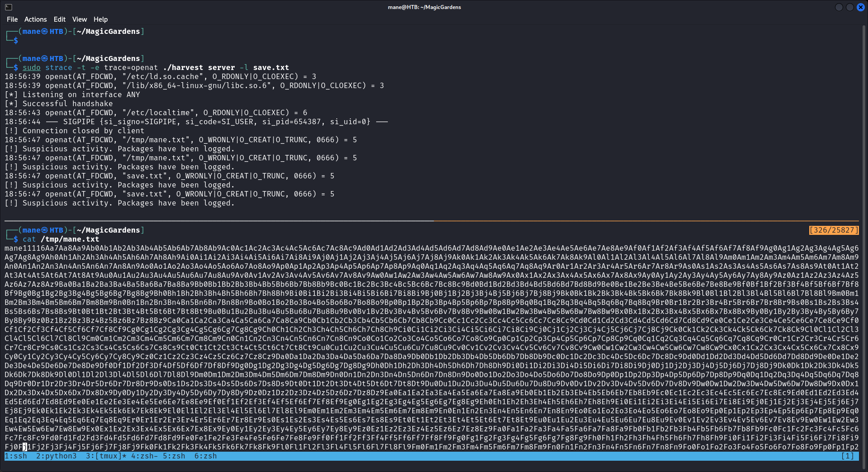Click the 'cat' command word
This screenshot has width=868, height=472.
pyautogui.click(x=29, y=239)
